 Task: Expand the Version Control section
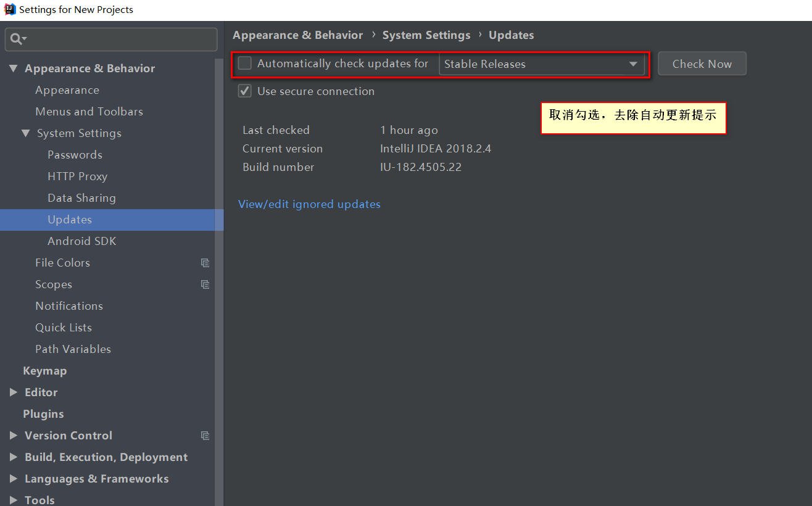point(14,436)
